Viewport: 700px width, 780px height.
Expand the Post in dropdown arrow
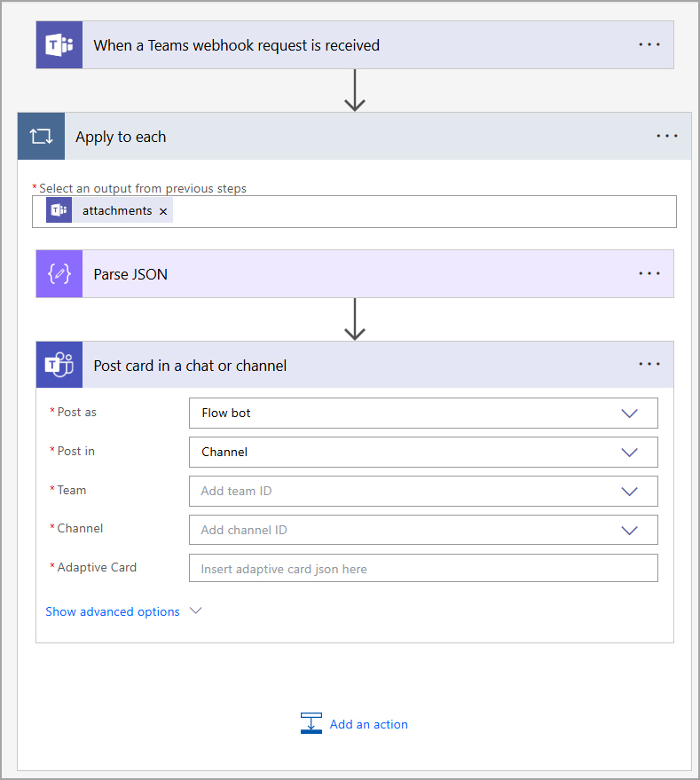tap(629, 453)
